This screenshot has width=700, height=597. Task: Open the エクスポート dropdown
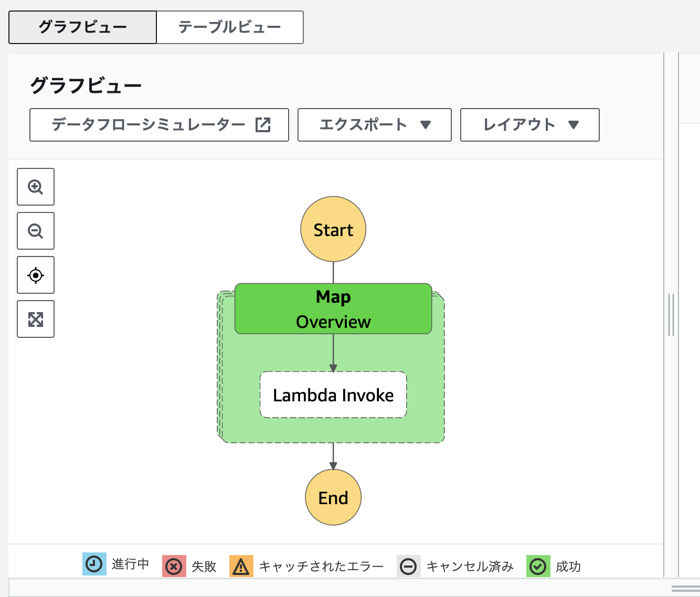click(x=374, y=125)
